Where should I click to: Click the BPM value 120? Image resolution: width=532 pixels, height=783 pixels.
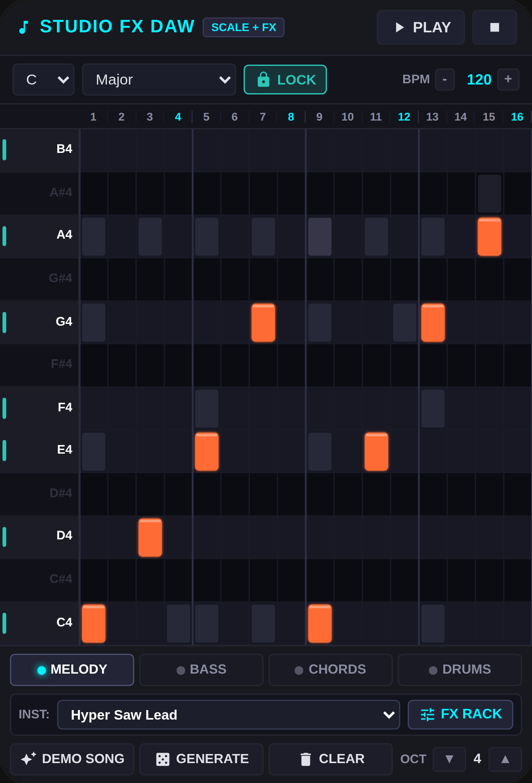coord(479,80)
